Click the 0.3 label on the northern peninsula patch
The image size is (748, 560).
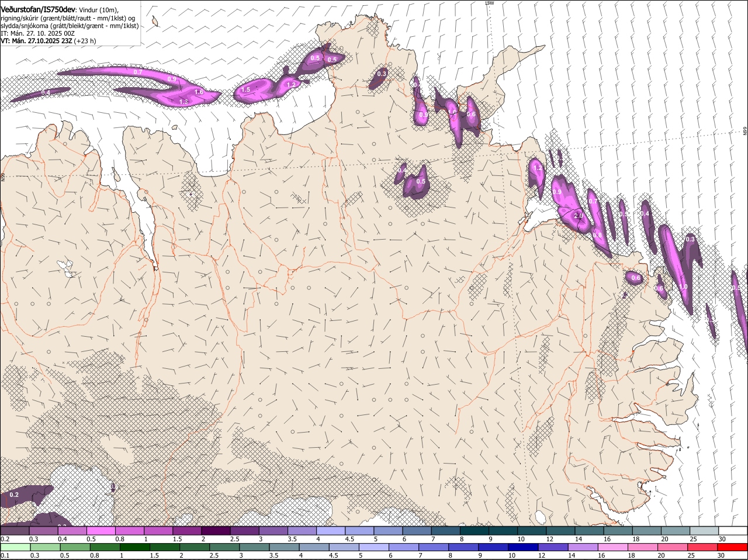(x=382, y=74)
